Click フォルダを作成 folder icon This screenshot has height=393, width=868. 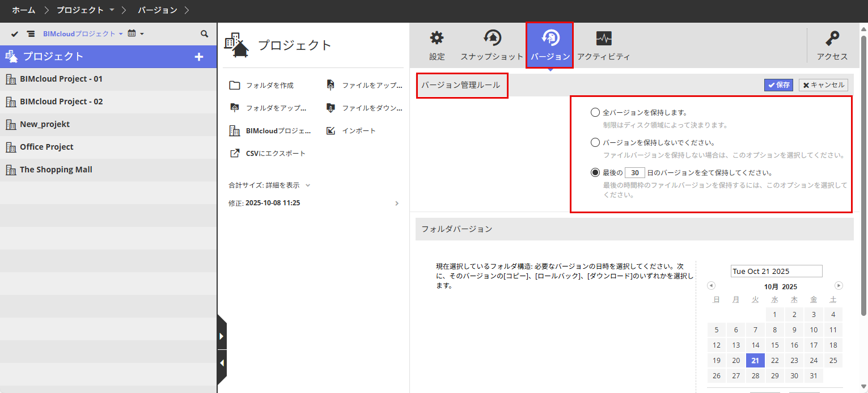click(235, 86)
